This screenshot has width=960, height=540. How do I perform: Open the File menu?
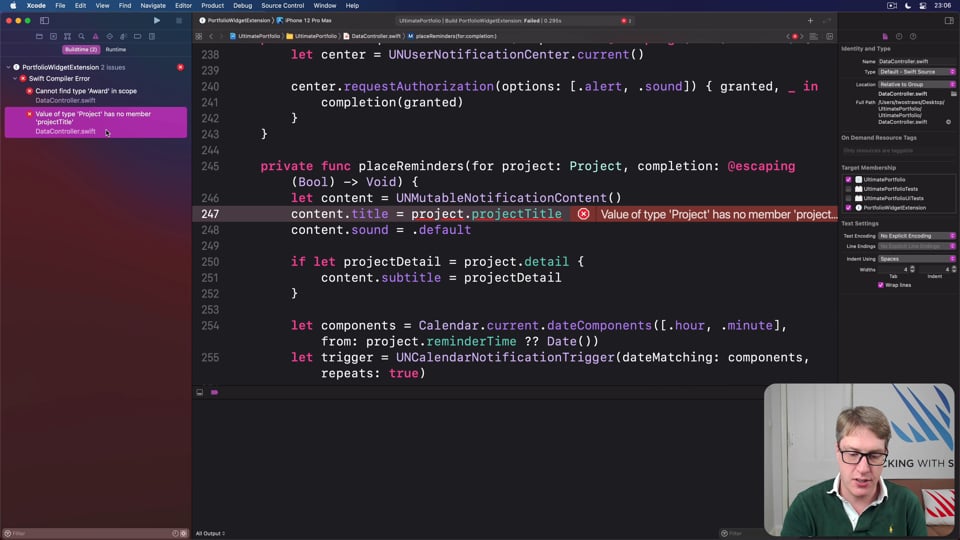pos(60,6)
